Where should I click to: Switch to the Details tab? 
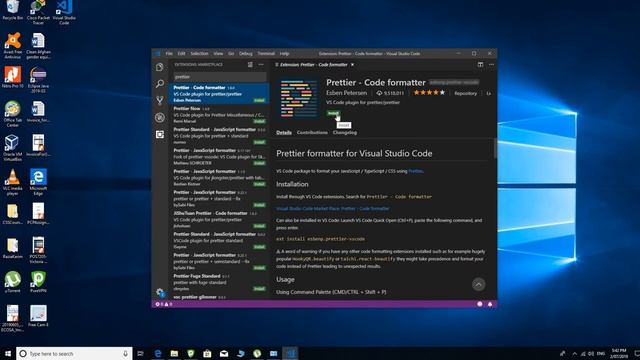[284, 132]
